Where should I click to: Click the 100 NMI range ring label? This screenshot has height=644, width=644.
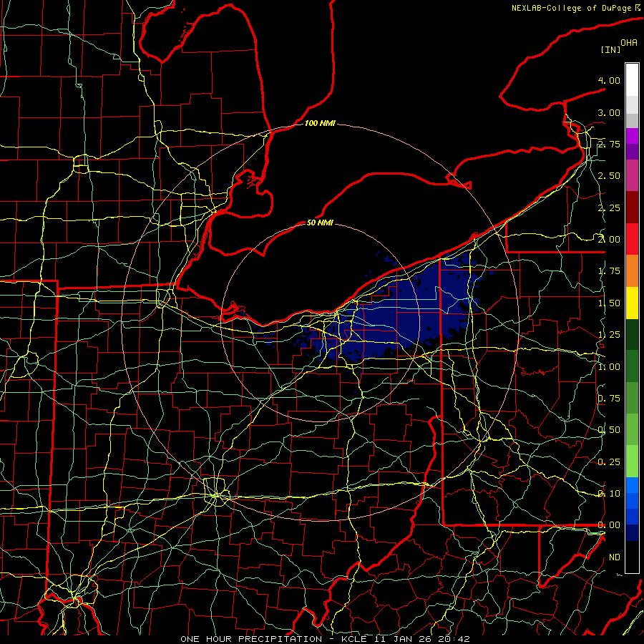(320, 123)
